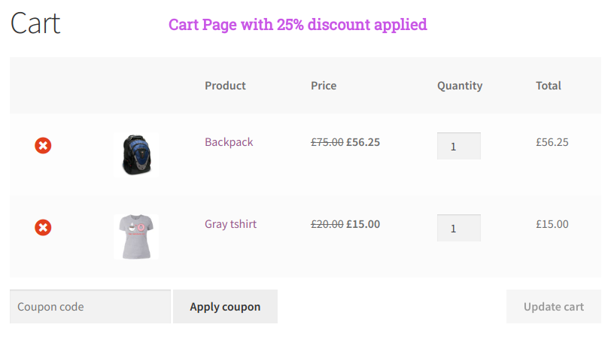614x364 pixels.
Task: Select the Price column header
Action: [x=324, y=85]
